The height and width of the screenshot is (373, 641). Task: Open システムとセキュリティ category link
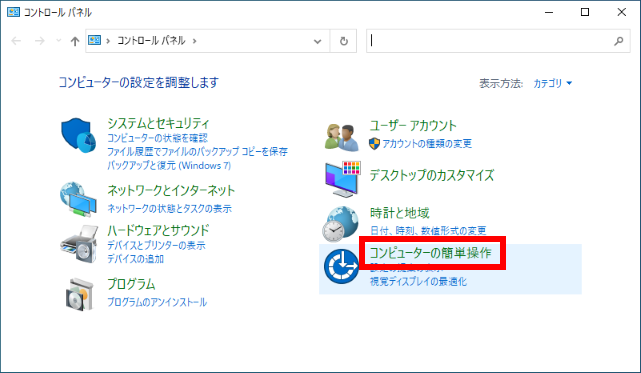click(x=158, y=123)
